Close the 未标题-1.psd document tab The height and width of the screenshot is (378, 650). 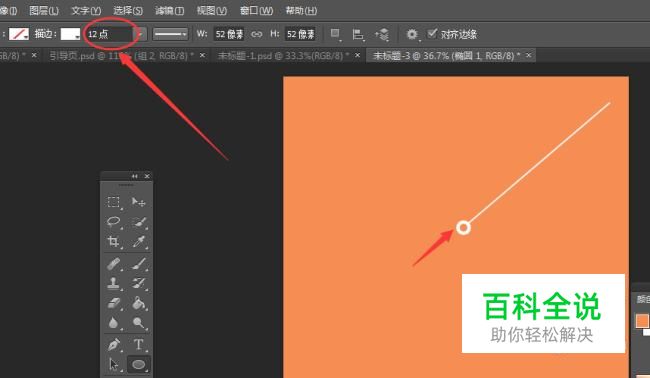click(x=357, y=55)
